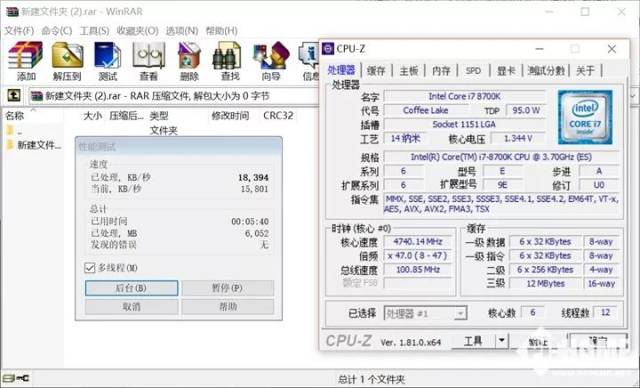Click the Name (名称) column header

click(x=15, y=115)
